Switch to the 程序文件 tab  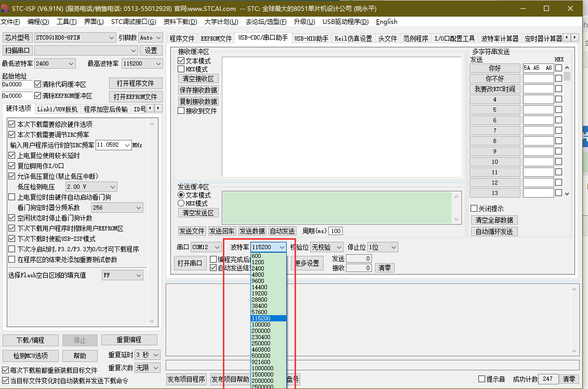[x=182, y=38]
